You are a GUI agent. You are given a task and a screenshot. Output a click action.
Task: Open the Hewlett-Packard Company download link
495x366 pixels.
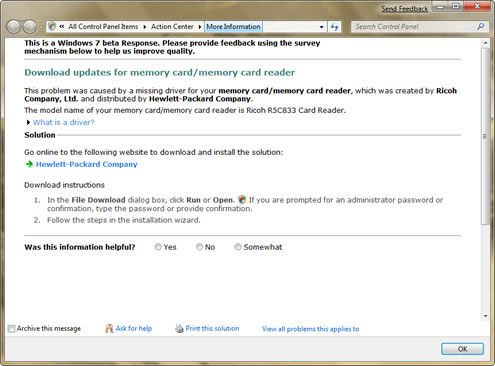87,164
